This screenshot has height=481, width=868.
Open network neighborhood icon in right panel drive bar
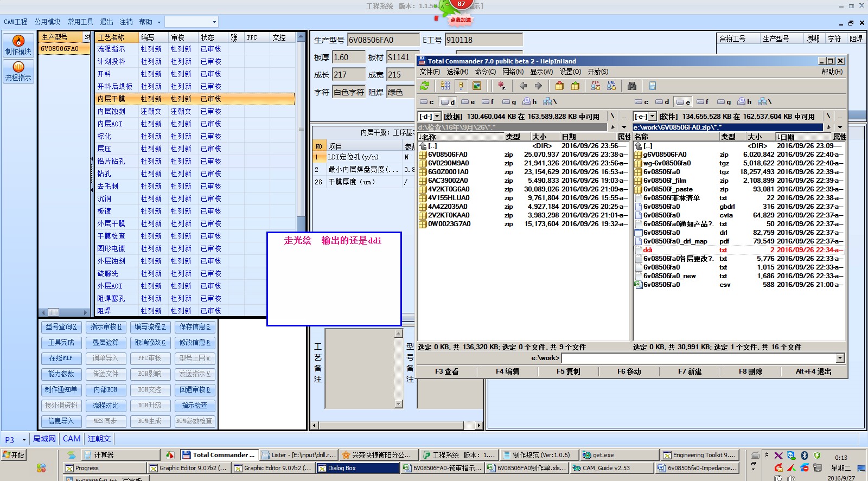point(764,101)
